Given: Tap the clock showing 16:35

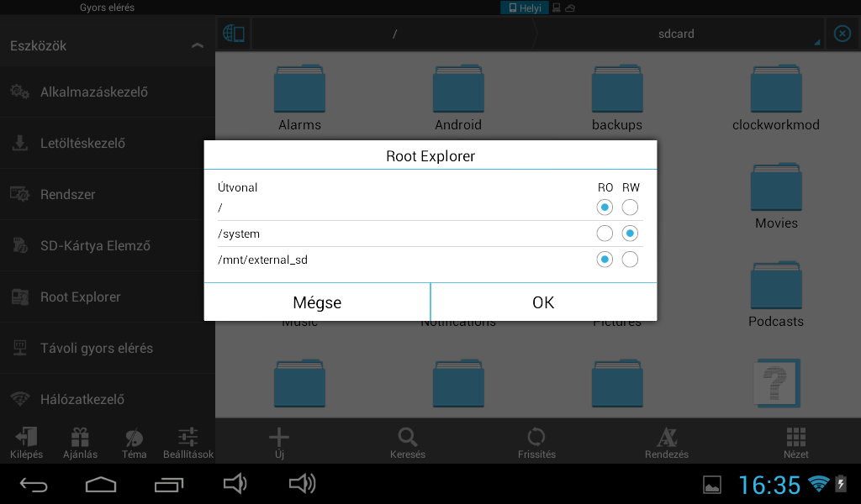Looking at the screenshot, I should point(769,485).
